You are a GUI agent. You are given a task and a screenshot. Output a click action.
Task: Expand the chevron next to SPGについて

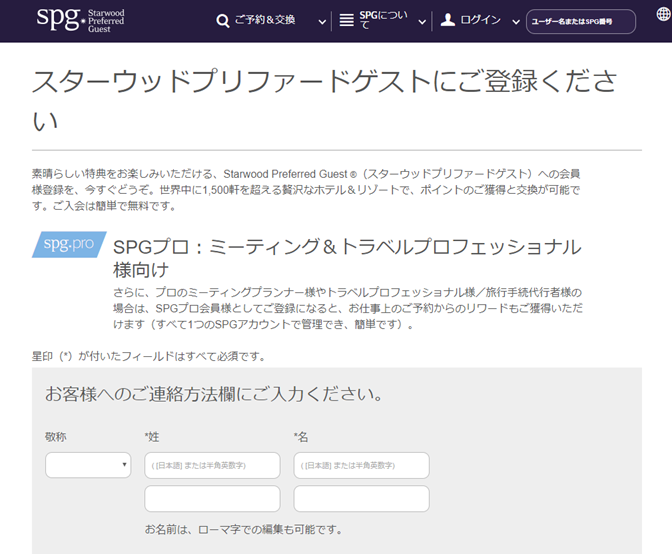422,22
